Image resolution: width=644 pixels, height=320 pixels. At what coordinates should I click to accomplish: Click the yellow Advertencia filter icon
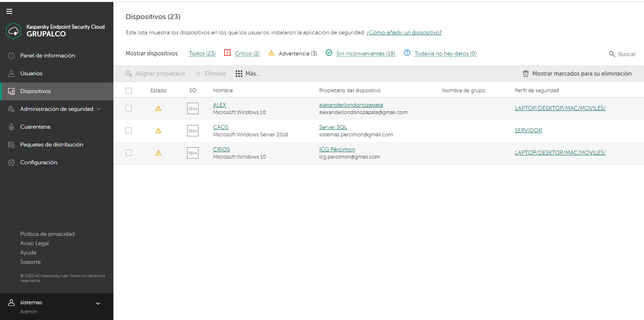(x=271, y=53)
